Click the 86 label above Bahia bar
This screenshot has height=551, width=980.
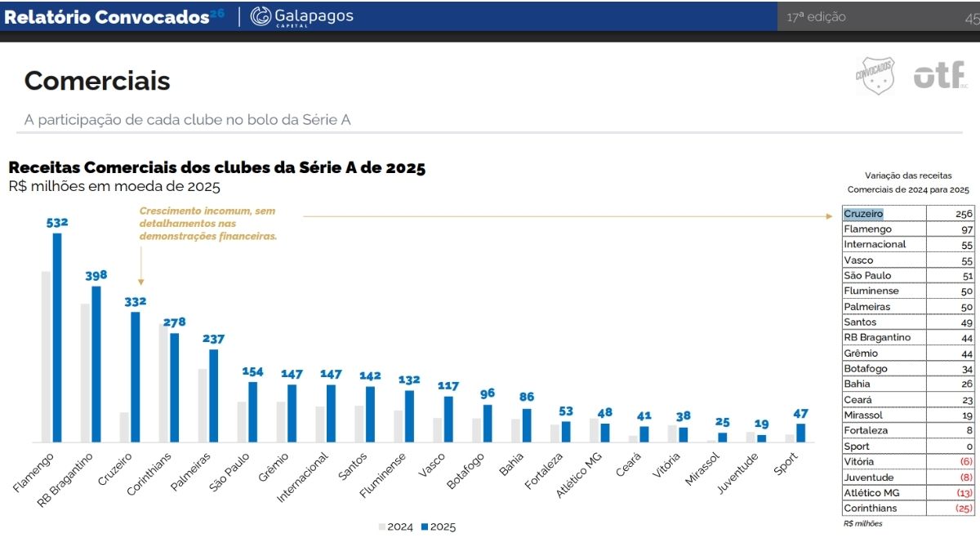pos(527,398)
